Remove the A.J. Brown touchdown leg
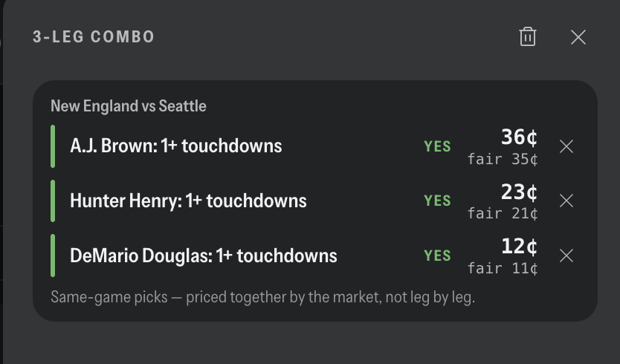The height and width of the screenshot is (364, 620). [566, 146]
